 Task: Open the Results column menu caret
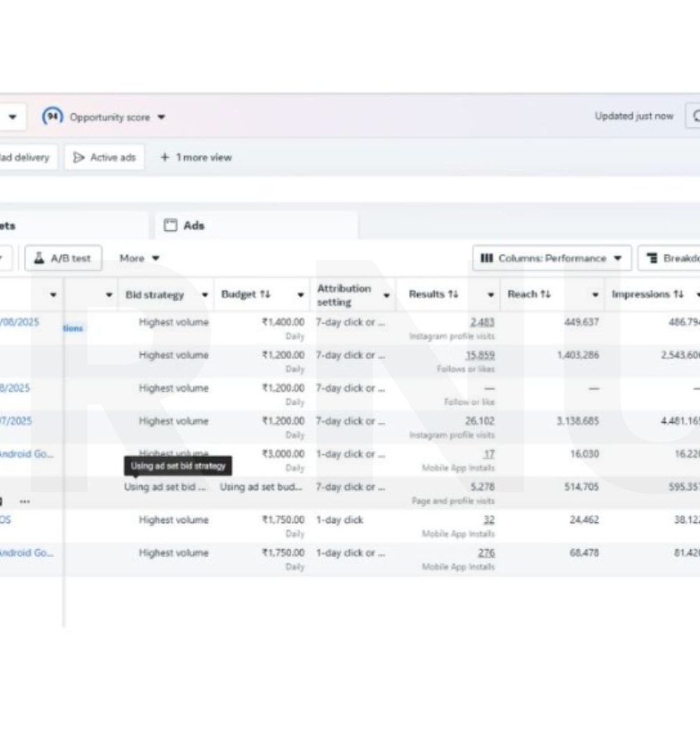(491, 295)
